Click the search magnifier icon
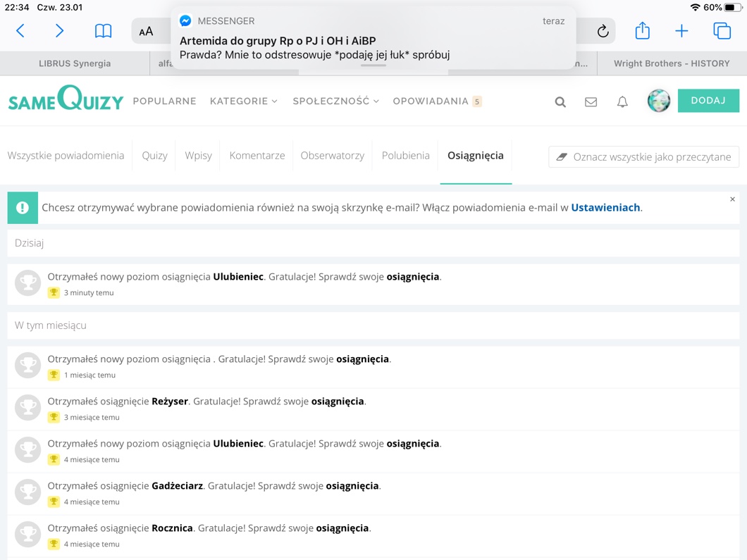Screen dimensions: 747x560 (x=560, y=102)
